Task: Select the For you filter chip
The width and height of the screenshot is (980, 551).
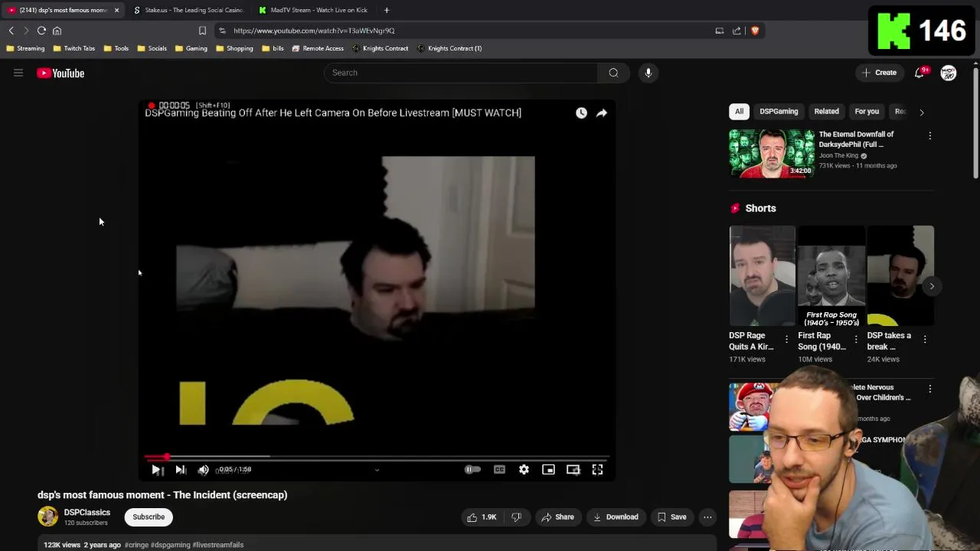Action: tap(867, 112)
